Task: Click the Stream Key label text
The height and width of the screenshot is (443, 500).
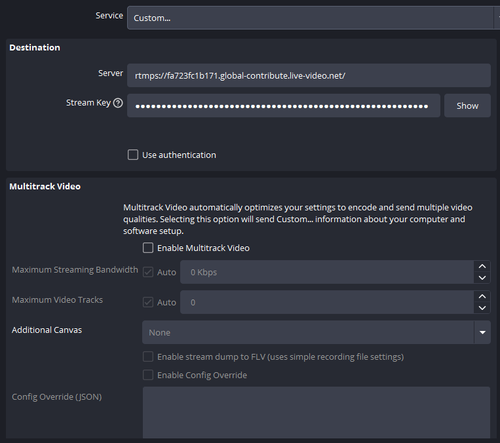Action: pos(88,103)
